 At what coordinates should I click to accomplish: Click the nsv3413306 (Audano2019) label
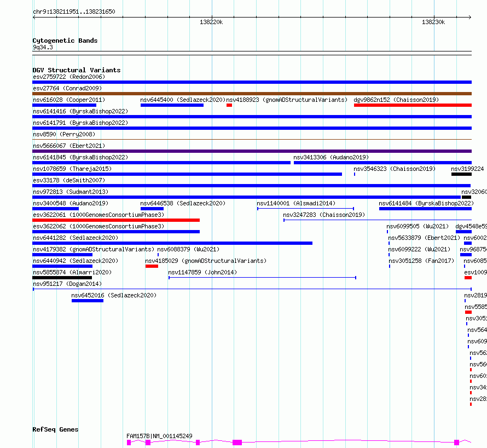[331, 157]
